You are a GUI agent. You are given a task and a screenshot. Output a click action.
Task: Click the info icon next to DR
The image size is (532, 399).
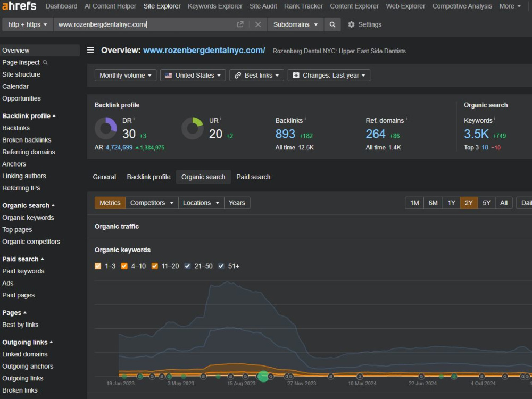coord(134,119)
